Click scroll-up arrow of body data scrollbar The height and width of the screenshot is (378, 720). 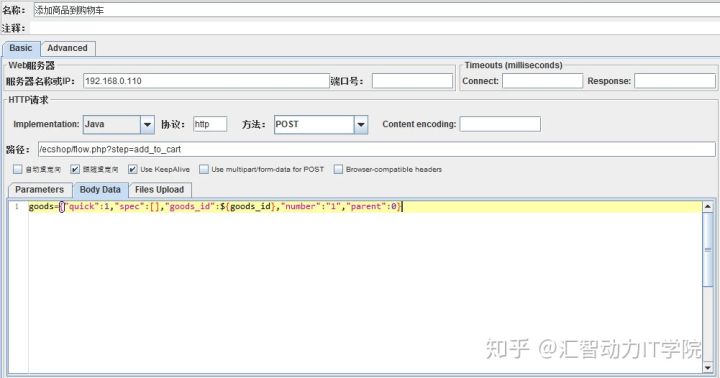(x=708, y=207)
